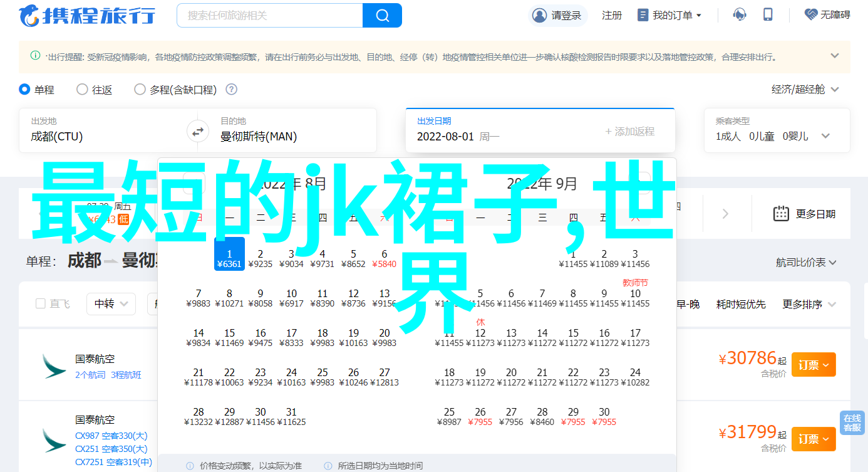The image size is (868, 472).
Task: Click the 在线客服 floating widget
Action: tap(852, 422)
